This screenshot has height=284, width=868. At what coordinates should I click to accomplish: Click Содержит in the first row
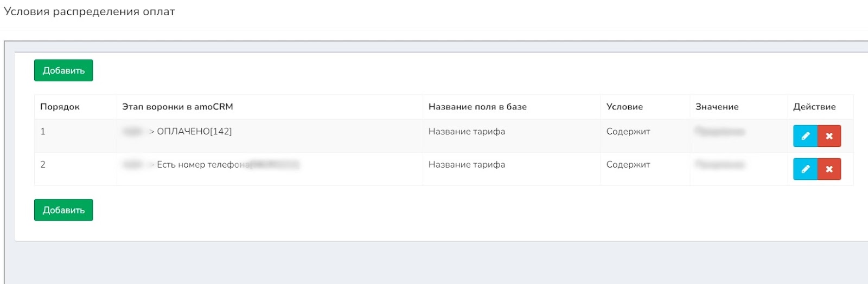(x=628, y=132)
